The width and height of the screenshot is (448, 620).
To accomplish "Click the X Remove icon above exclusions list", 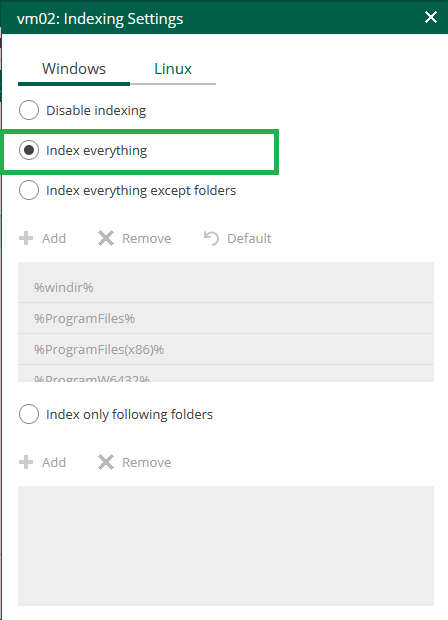I will pyautogui.click(x=106, y=238).
